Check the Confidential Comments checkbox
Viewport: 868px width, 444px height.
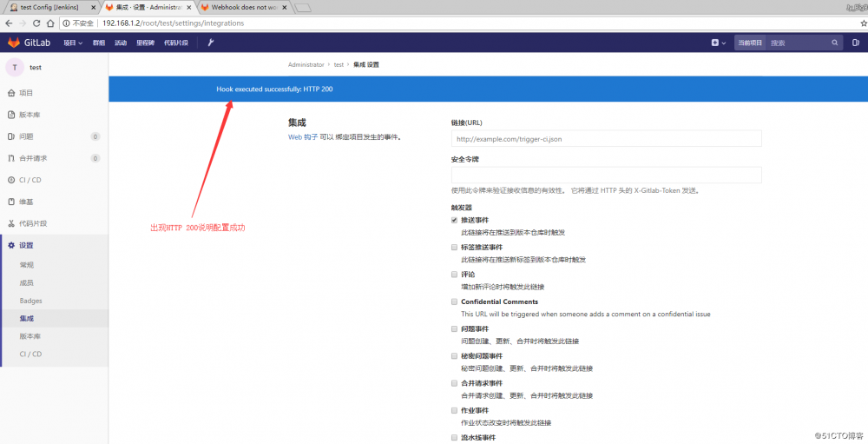pyautogui.click(x=455, y=302)
